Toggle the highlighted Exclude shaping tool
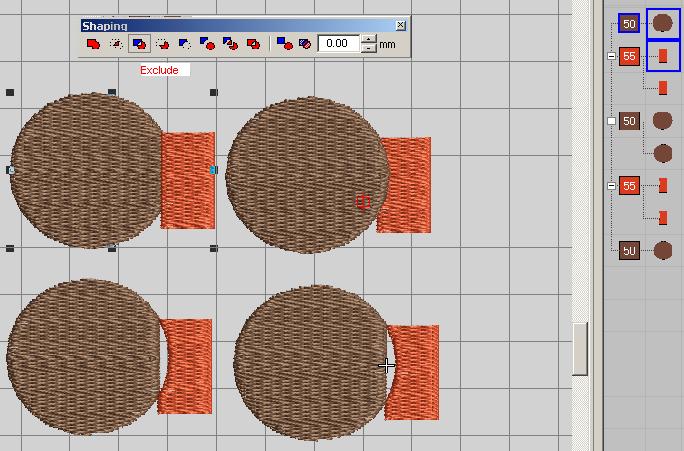Screen dimensions: 684x451 click(139, 44)
